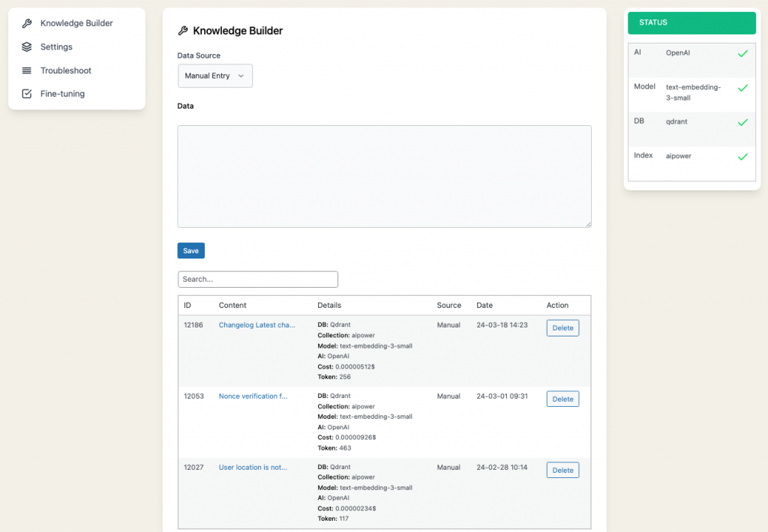The height and width of the screenshot is (532, 768).
Task: Select Fine-tuning in the sidebar
Action: tap(62, 94)
